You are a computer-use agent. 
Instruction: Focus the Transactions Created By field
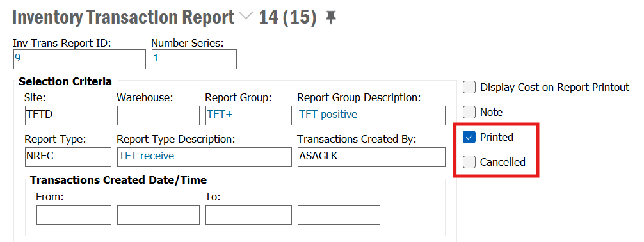pyautogui.click(x=371, y=157)
